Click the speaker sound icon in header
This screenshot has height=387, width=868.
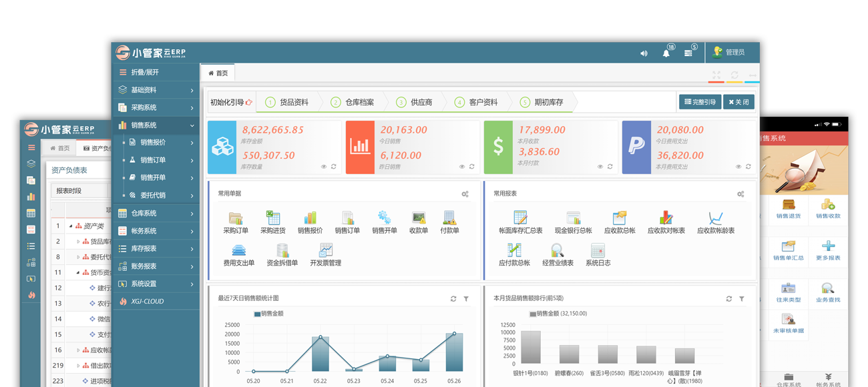644,53
